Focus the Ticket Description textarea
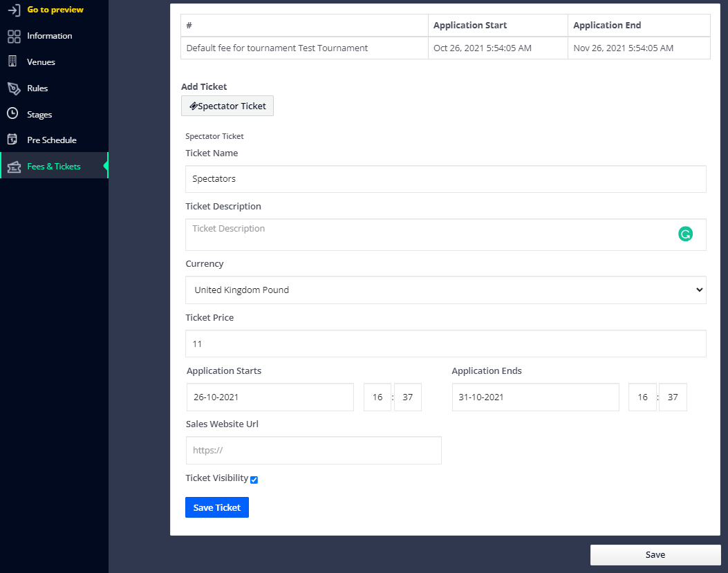The height and width of the screenshot is (573, 728). tap(446, 235)
